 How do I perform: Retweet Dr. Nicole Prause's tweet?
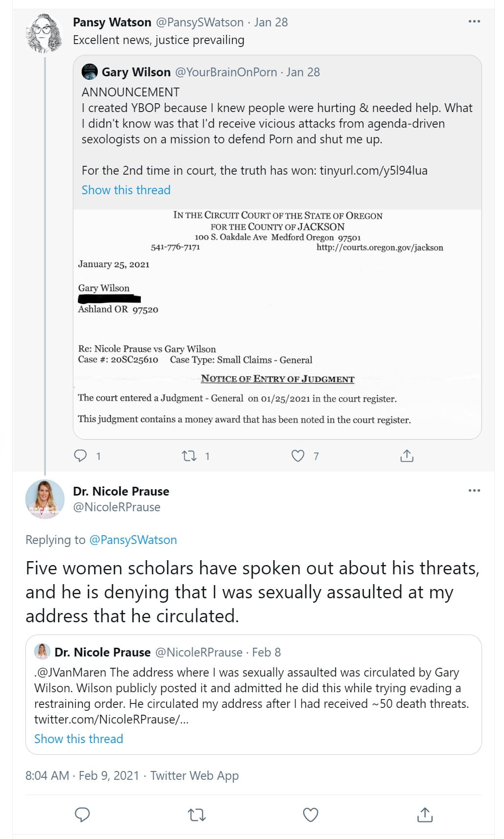197,815
